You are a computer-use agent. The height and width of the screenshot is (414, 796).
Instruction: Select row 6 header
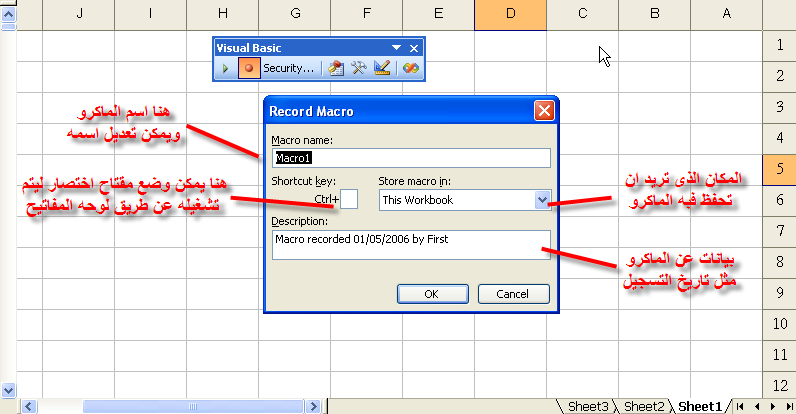(779, 200)
